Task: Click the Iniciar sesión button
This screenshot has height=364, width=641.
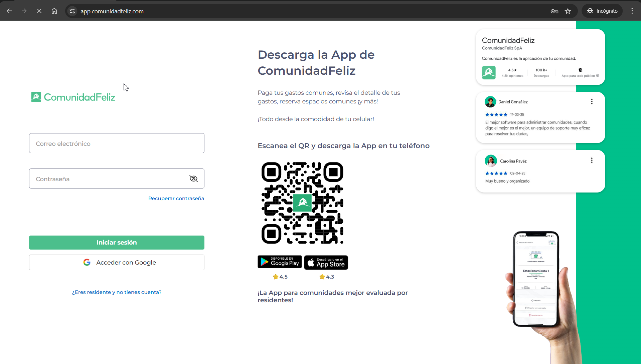Action: click(117, 243)
